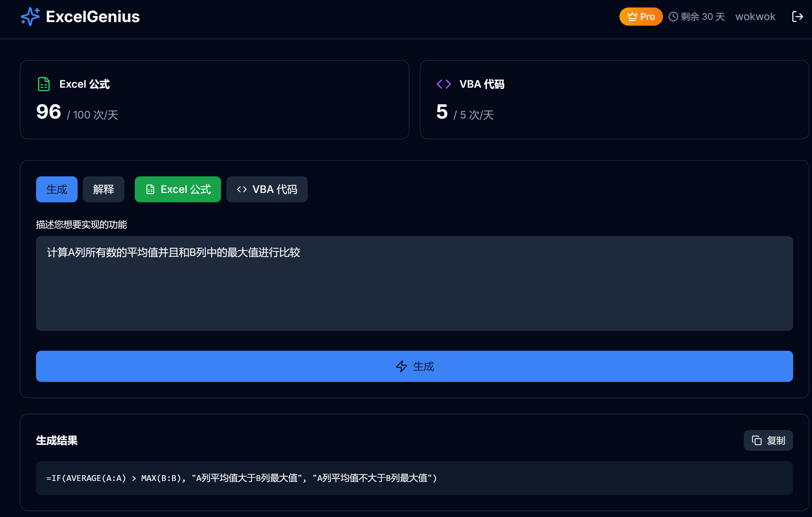Click the copy icon in results section

click(756, 440)
